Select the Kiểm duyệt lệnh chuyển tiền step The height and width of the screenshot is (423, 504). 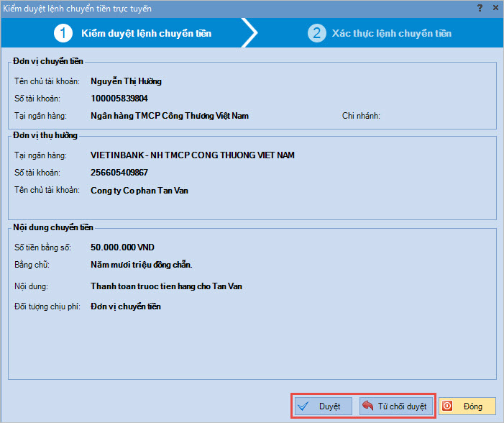pyautogui.click(x=146, y=33)
